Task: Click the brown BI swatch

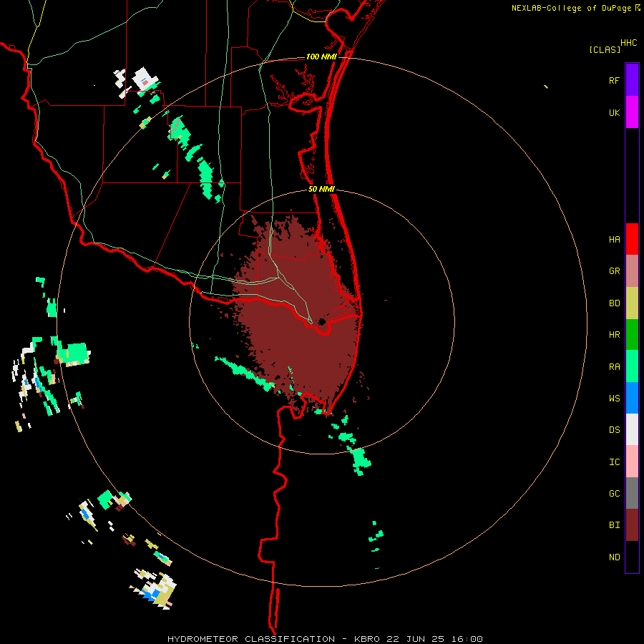Action: 632,525
